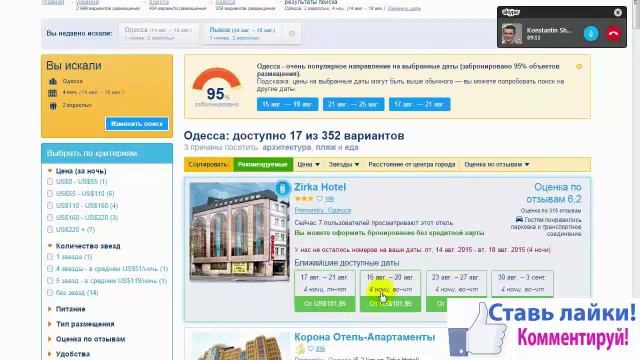Open the Цена sort dropdown
Viewport: 640px width, 360px height.
pyautogui.click(x=308, y=164)
